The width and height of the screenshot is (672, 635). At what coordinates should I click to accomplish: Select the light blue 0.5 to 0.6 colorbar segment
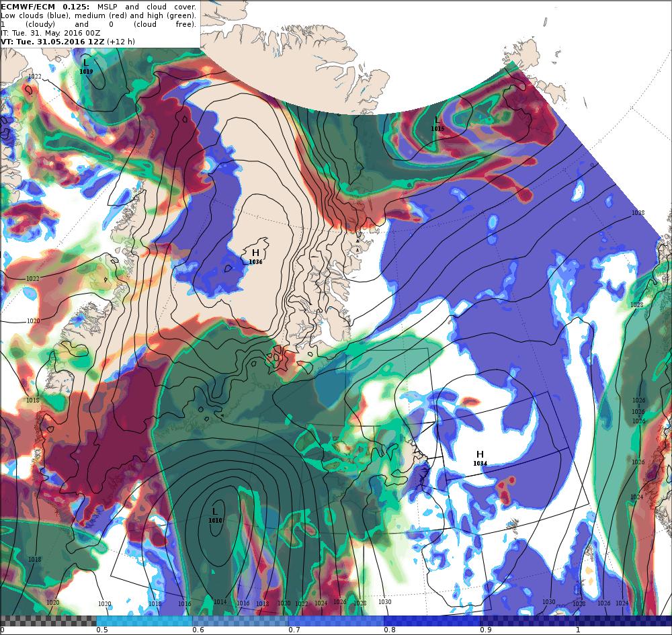coord(144,621)
